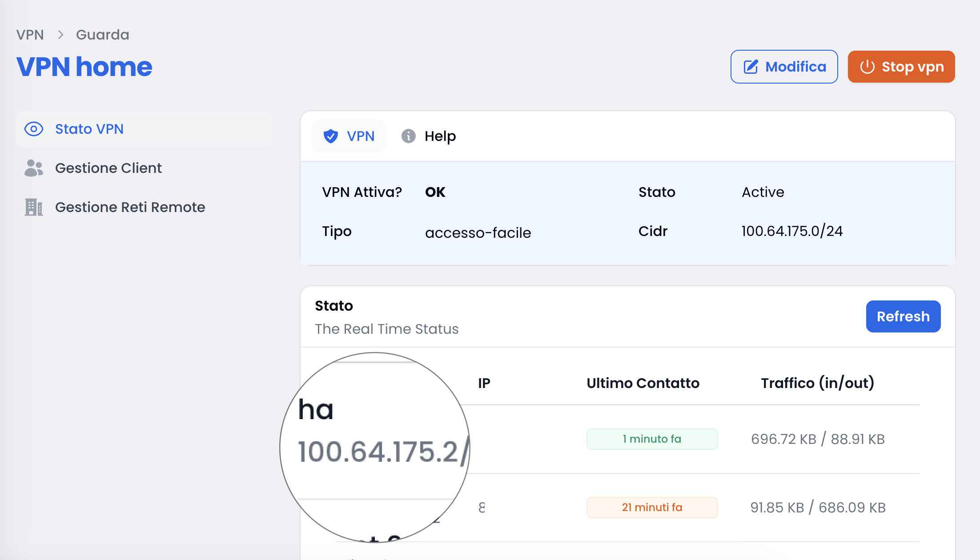Click the Stato value Active
The width and height of the screenshot is (980, 560).
pos(763,192)
